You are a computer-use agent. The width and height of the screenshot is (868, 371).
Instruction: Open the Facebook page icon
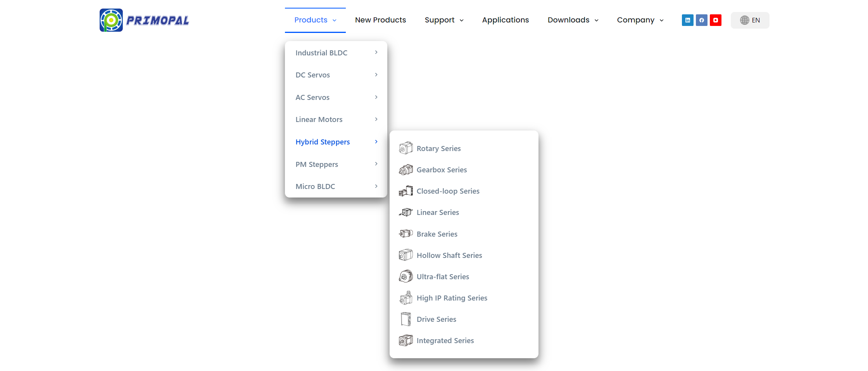tap(701, 20)
